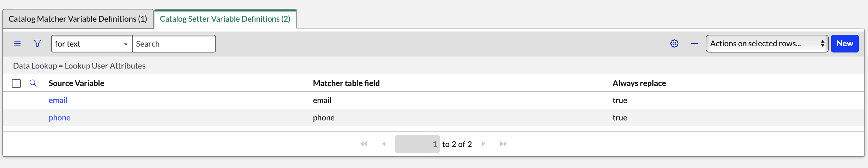Viewport: 868px width, 168px height.
Task: Open the 'for text' search field dropdown
Action: (x=91, y=44)
